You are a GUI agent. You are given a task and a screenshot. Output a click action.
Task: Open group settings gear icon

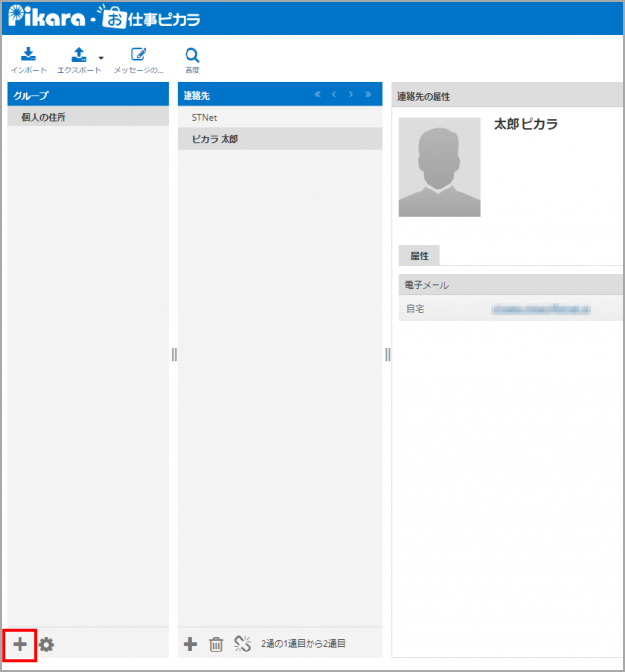click(46, 644)
